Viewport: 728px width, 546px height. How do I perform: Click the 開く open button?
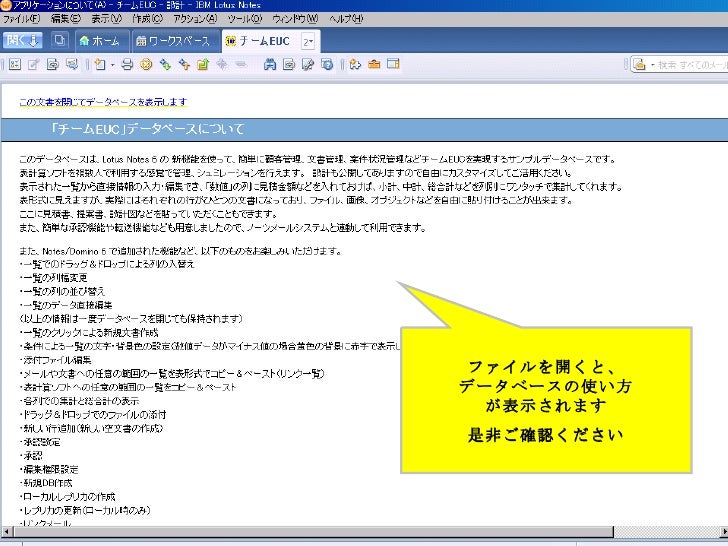click(22, 40)
